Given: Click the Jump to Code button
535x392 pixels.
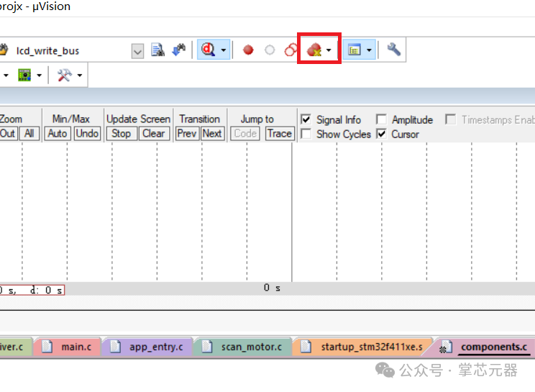Looking at the screenshot, I should tap(245, 133).
